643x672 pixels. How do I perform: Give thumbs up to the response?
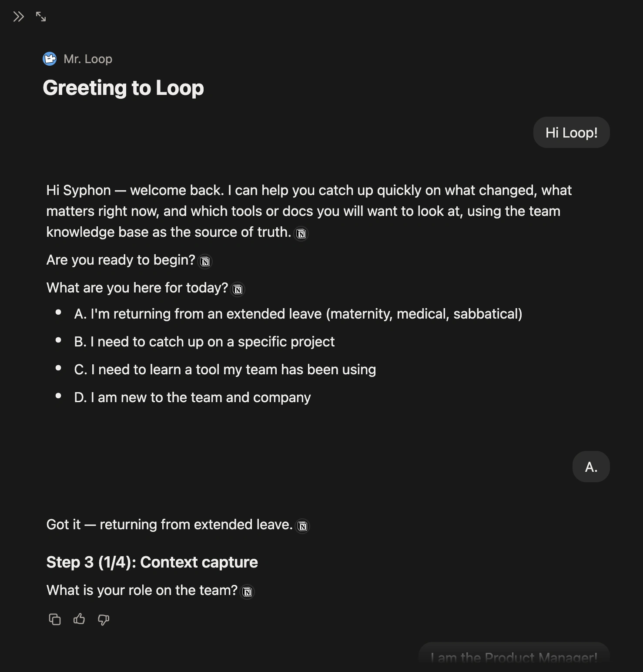(x=79, y=619)
